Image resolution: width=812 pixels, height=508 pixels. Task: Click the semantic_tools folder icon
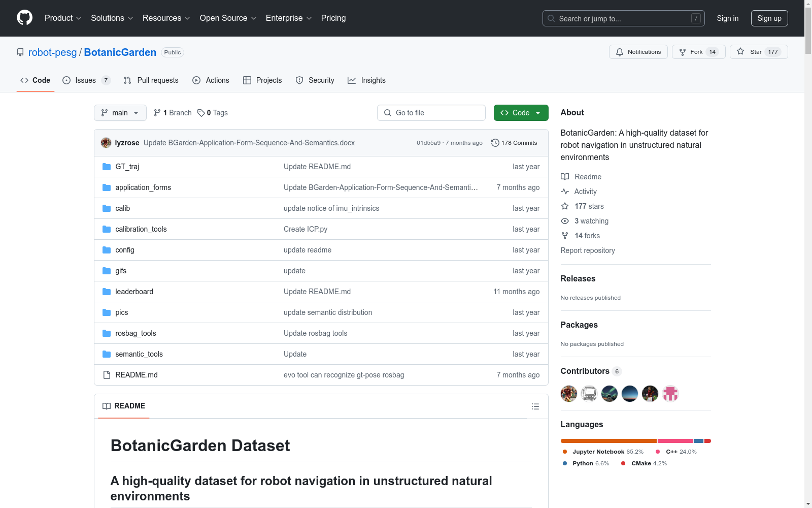107,354
